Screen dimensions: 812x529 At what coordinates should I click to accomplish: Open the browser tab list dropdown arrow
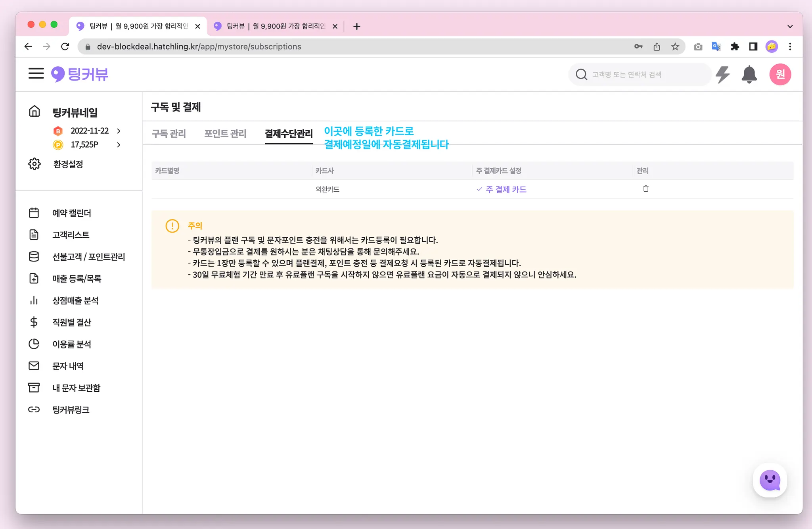[790, 26]
